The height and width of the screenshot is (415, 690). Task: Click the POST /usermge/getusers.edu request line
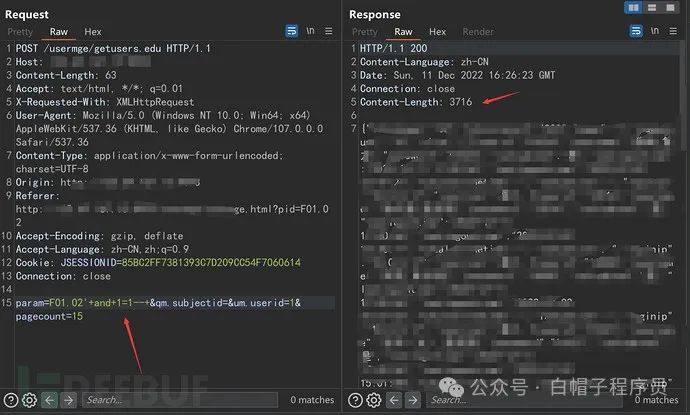[113, 48]
